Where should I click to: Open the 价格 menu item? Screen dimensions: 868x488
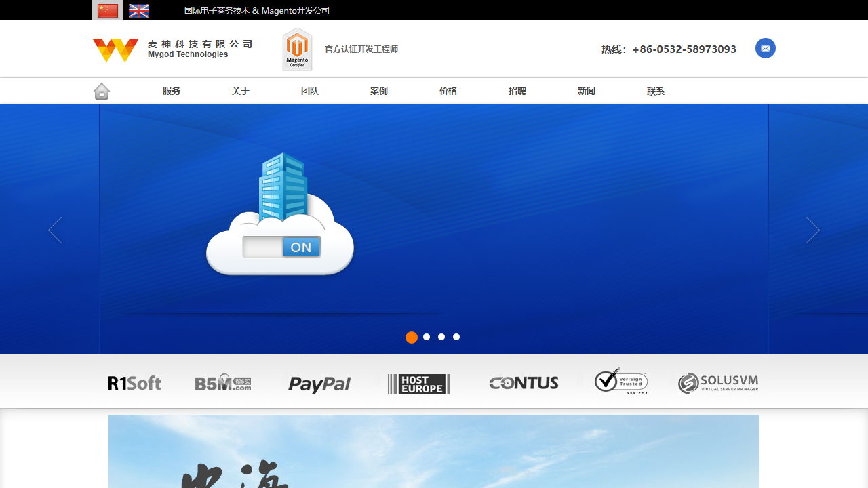pyautogui.click(x=448, y=91)
